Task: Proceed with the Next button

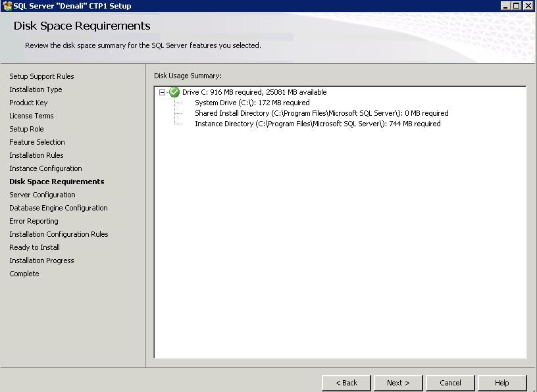Action: click(x=398, y=383)
